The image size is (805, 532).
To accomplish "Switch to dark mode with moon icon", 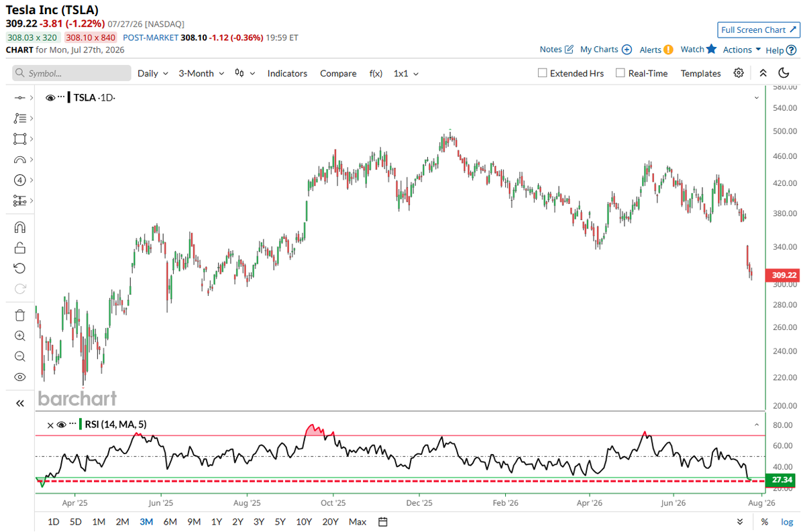I will [x=784, y=73].
